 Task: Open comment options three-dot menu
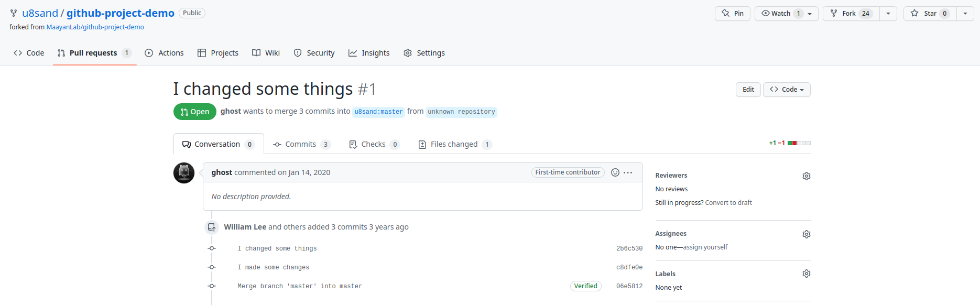628,172
